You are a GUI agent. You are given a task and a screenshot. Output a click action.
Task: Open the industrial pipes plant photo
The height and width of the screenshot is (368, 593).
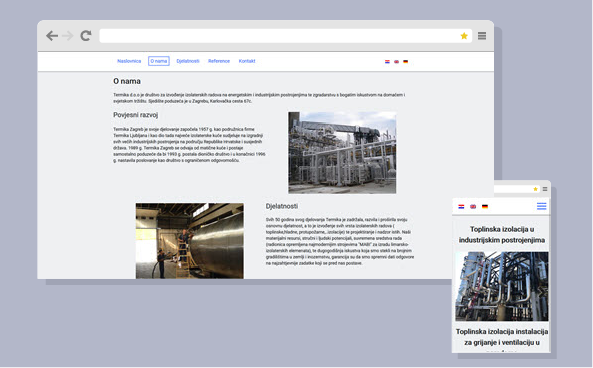(342, 152)
